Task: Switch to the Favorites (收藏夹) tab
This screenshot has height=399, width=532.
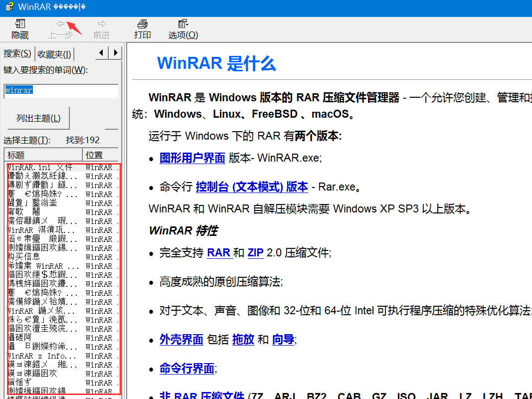Action: coord(54,54)
